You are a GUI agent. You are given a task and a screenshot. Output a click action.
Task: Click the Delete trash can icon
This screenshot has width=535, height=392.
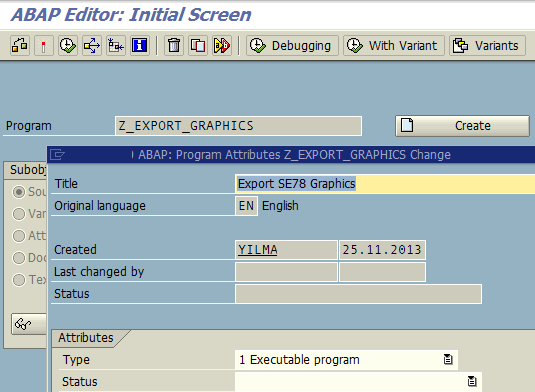pyautogui.click(x=174, y=45)
